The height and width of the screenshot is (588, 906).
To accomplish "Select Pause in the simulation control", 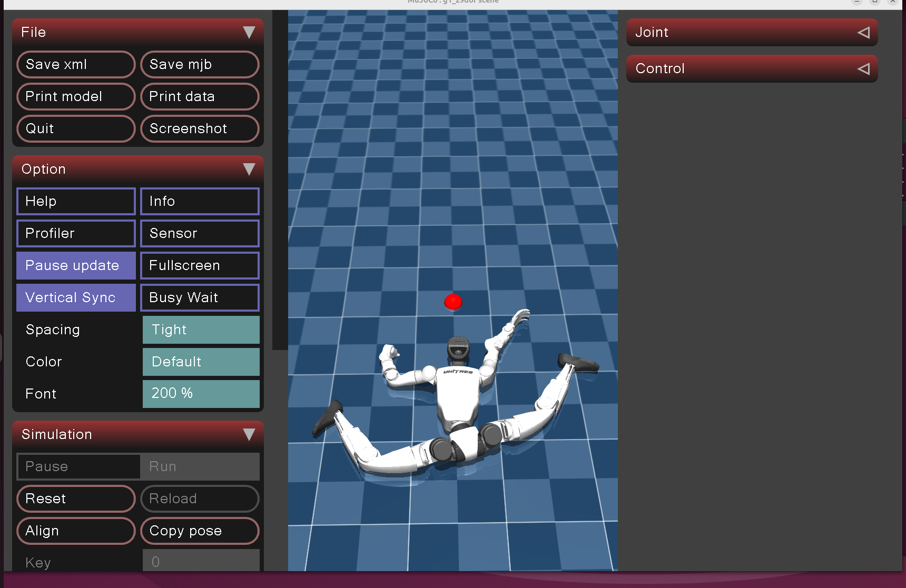I will point(79,466).
